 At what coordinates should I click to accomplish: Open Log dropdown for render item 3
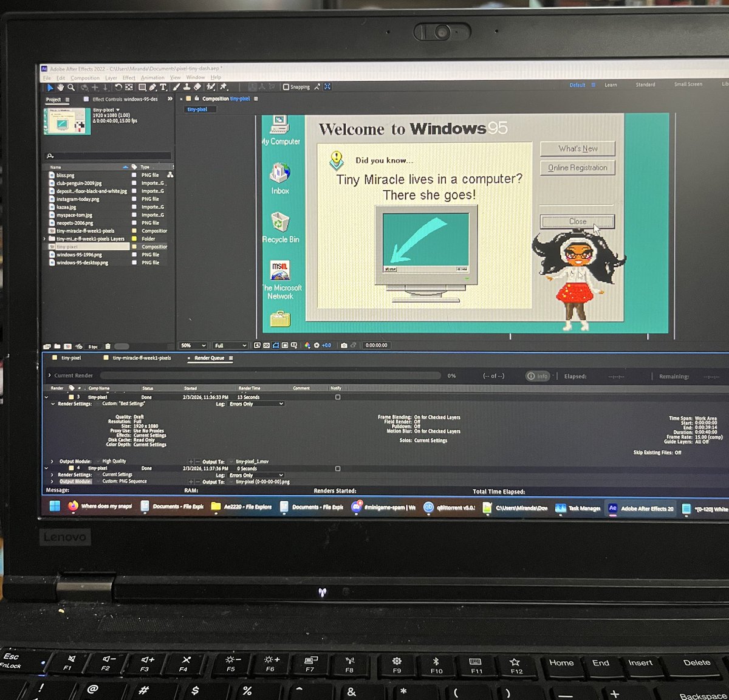pos(256,403)
